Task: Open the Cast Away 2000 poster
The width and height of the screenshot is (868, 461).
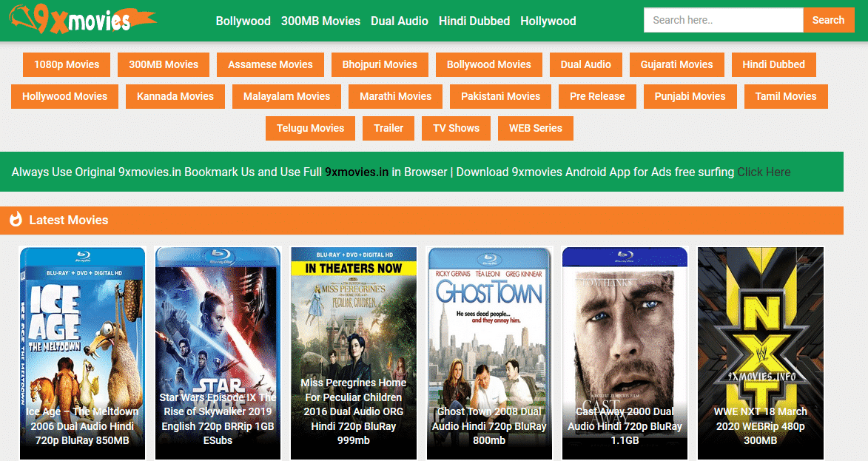Action: (625, 353)
